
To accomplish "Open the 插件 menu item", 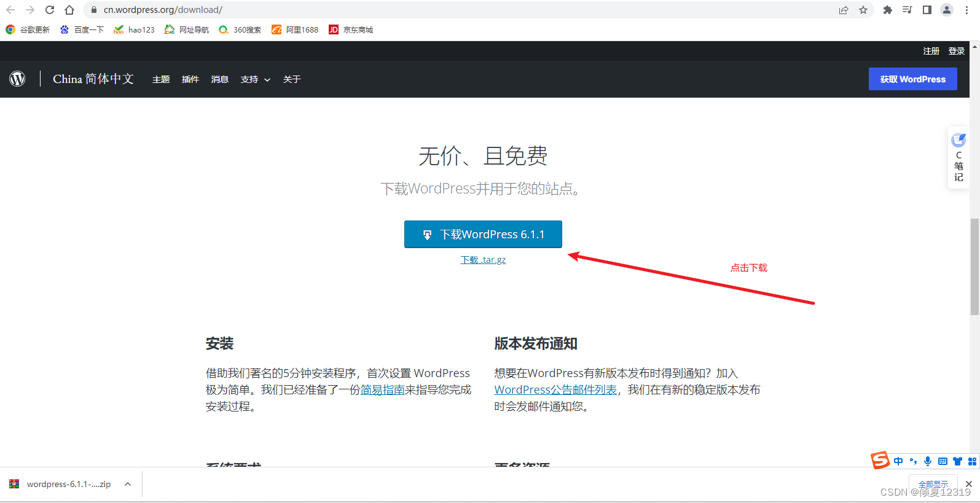I will [190, 79].
